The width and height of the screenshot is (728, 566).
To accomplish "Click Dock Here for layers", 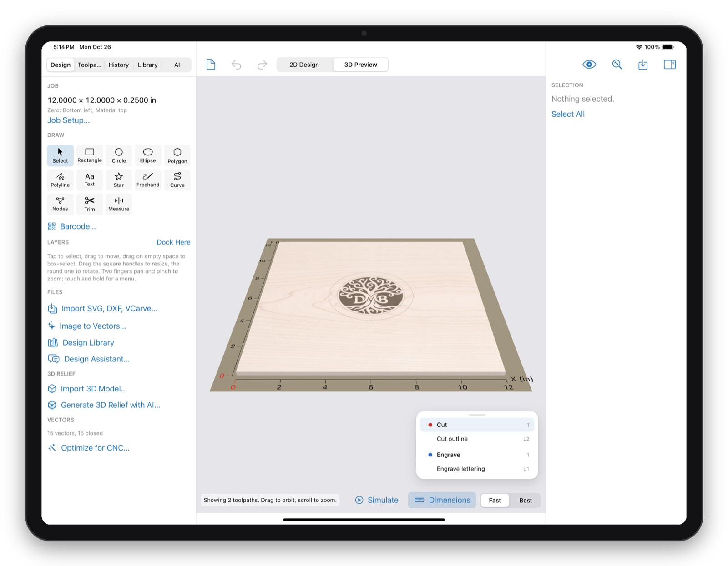I will [x=173, y=242].
